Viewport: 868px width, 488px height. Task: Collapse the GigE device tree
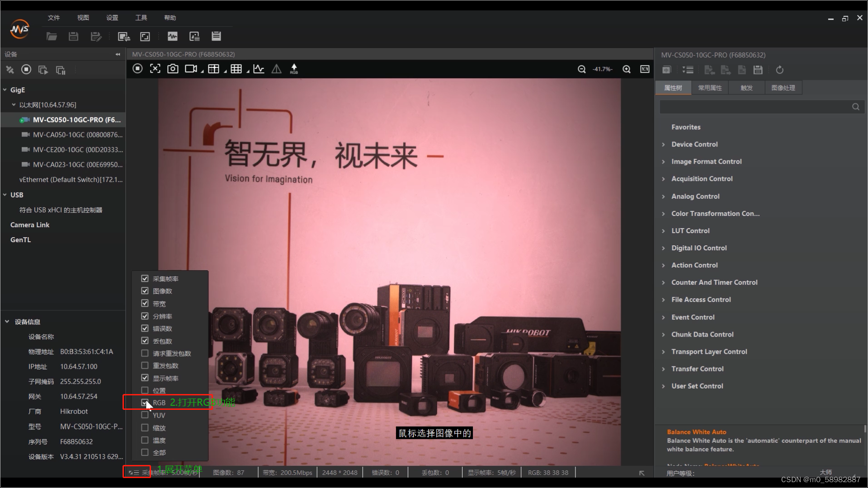pyautogui.click(x=5, y=90)
